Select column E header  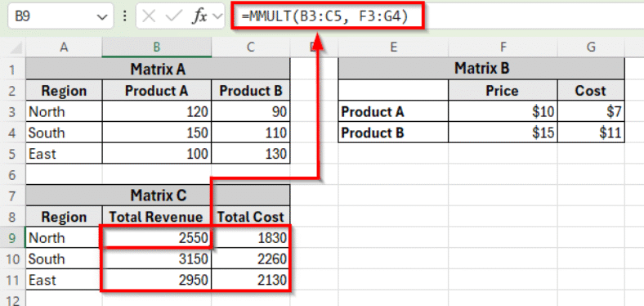tap(393, 47)
